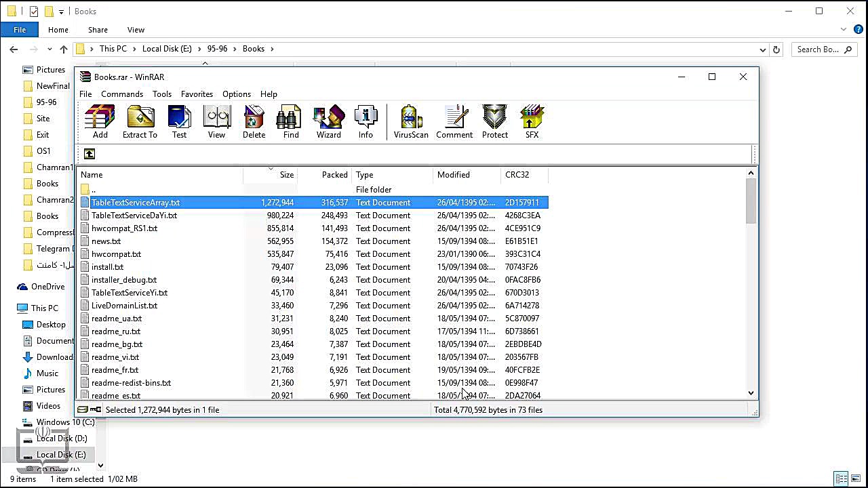The height and width of the screenshot is (488, 868).
Task: Open Explorer Home ribbon tab
Action: (x=58, y=30)
